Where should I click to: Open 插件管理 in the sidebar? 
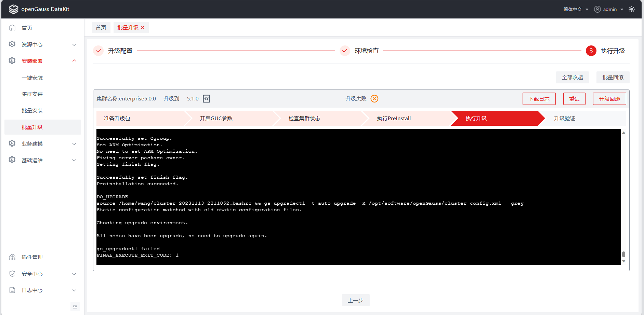tap(32, 257)
